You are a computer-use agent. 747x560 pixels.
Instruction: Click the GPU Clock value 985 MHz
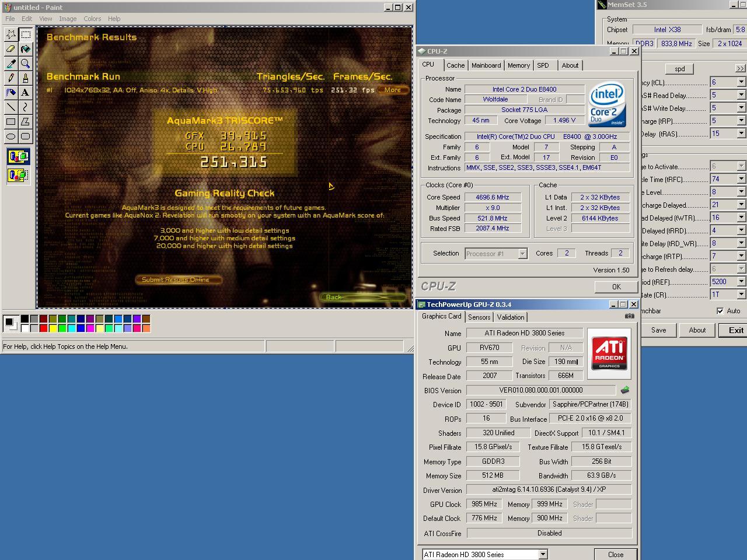(x=484, y=504)
